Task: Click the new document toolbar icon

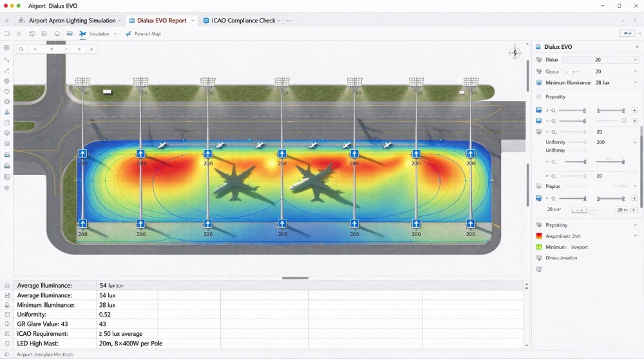Action: pos(6,33)
